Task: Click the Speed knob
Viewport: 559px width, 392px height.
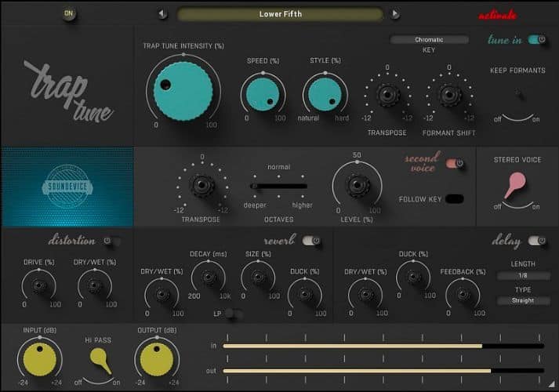Action: [263, 94]
